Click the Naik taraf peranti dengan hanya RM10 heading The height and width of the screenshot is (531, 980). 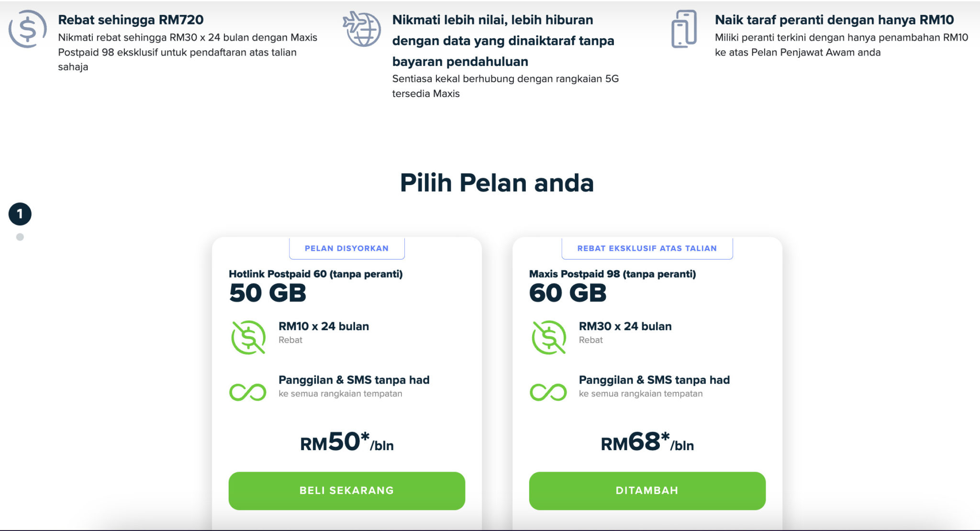834,20
